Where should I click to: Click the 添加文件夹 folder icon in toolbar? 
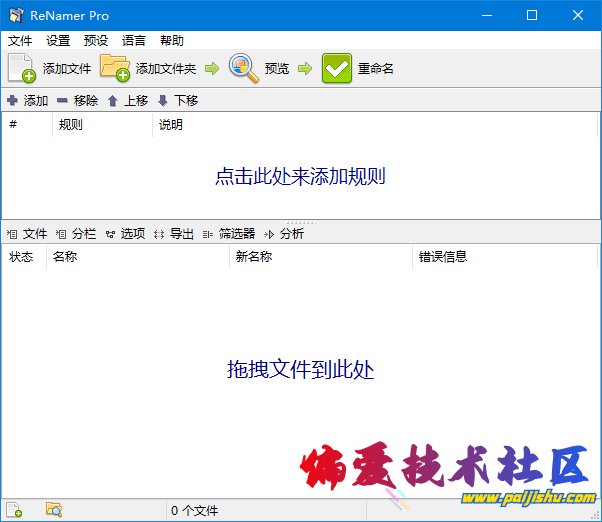[x=115, y=68]
